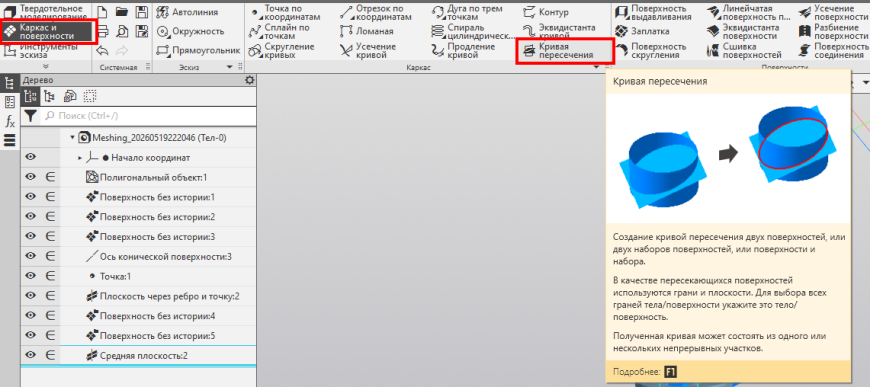Expand the Начало координат tree node
870x387 pixels.
pos(80,158)
